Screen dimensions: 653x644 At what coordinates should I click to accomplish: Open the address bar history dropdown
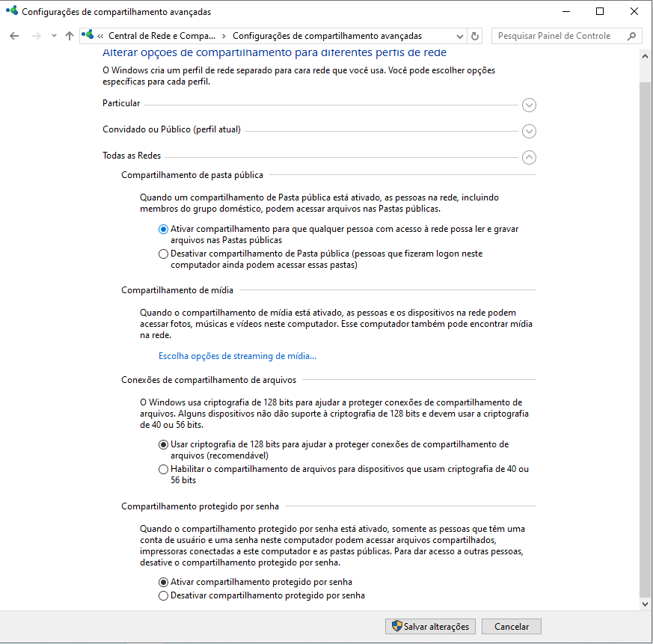coord(459,36)
